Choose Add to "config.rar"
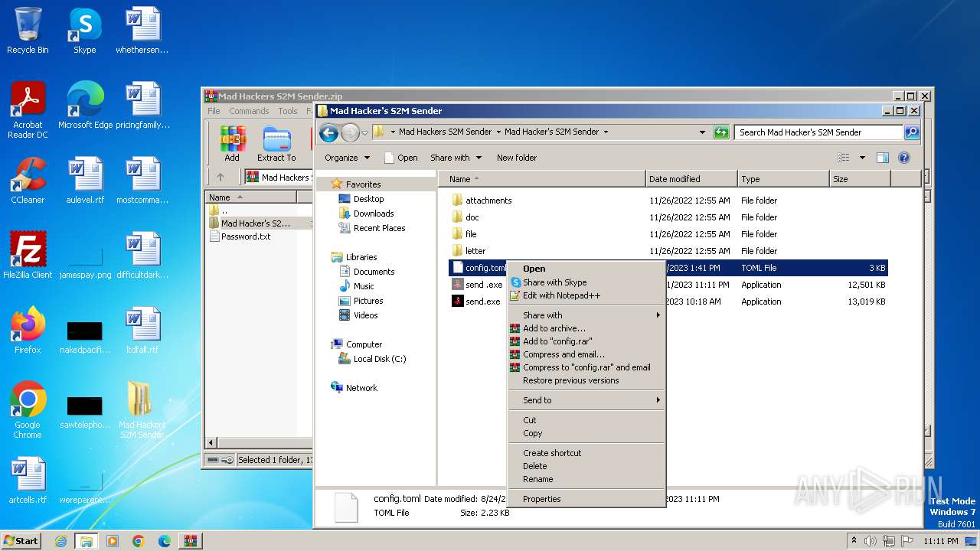Viewport: 980px width, 551px height. (587, 341)
